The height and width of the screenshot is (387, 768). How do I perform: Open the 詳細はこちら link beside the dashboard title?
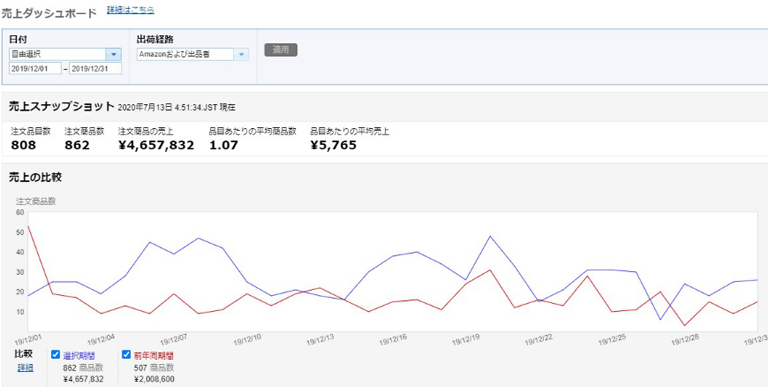coord(131,10)
